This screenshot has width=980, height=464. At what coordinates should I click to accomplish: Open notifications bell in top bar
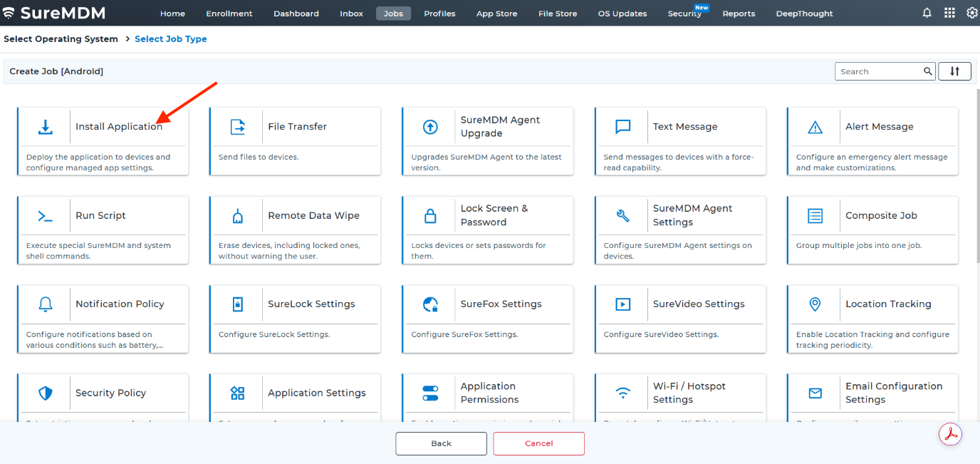click(x=927, y=13)
